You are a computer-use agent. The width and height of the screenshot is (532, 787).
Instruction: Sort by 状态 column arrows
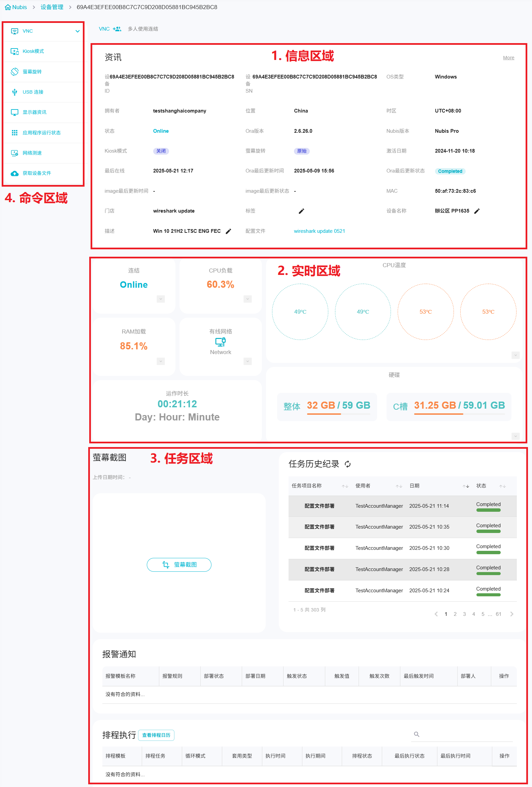pos(503,486)
